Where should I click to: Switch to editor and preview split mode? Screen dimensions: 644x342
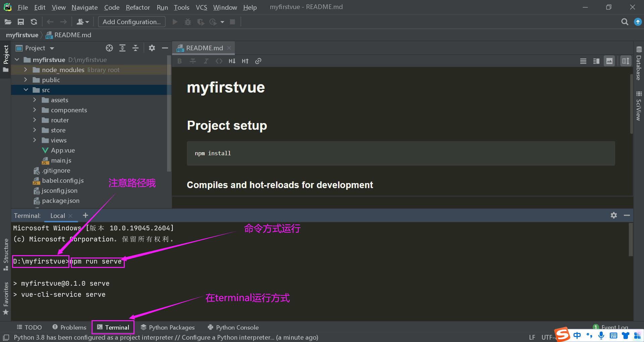click(596, 61)
